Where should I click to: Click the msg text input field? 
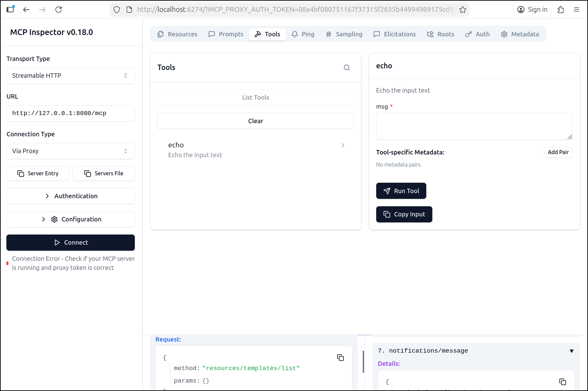474,126
